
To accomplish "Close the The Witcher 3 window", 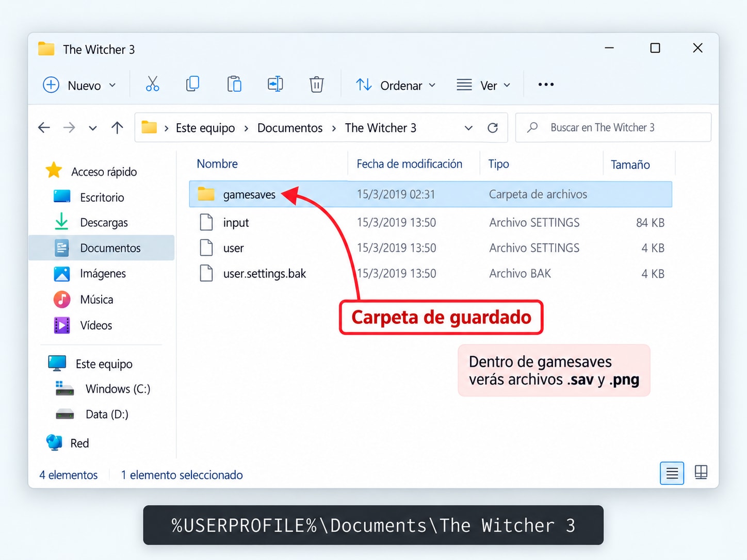I will (698, 48).
